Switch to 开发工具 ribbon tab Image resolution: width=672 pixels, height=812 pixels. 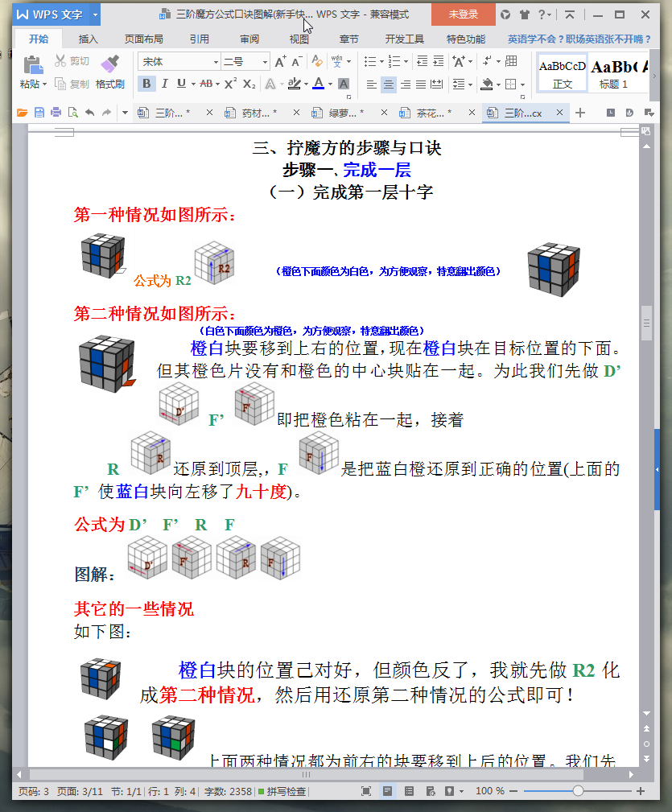[x=404, y=39]
